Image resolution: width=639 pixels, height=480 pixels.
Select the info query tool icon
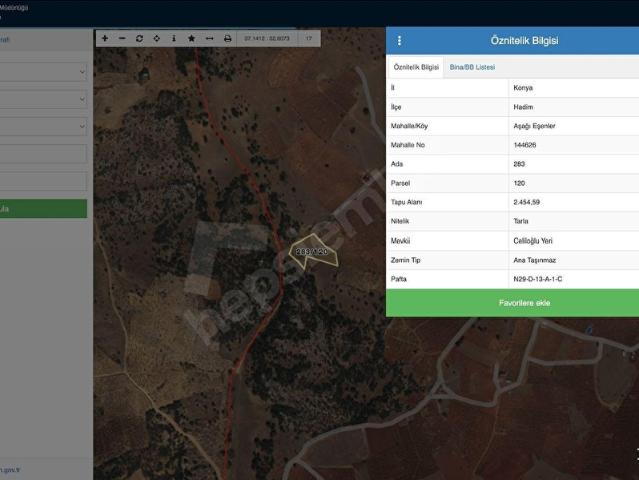pyautogui.click(x=174, y=38)
